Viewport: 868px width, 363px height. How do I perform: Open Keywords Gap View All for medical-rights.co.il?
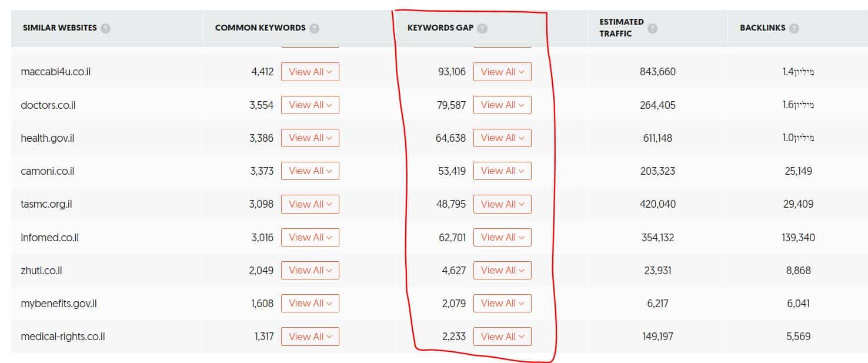(502, 337)
